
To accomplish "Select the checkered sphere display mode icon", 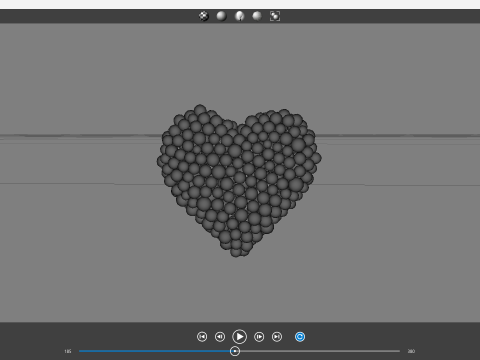I will (204, 16).
